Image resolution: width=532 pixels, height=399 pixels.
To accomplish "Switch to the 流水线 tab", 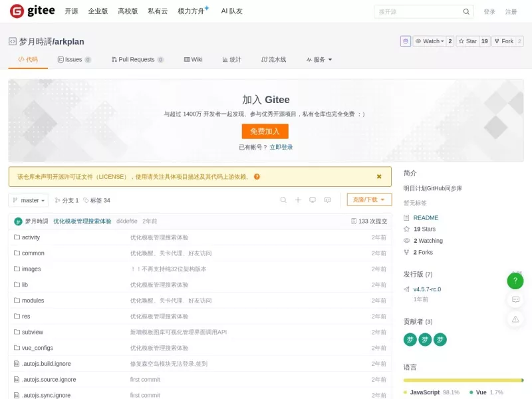I will [x=273, y=59].
